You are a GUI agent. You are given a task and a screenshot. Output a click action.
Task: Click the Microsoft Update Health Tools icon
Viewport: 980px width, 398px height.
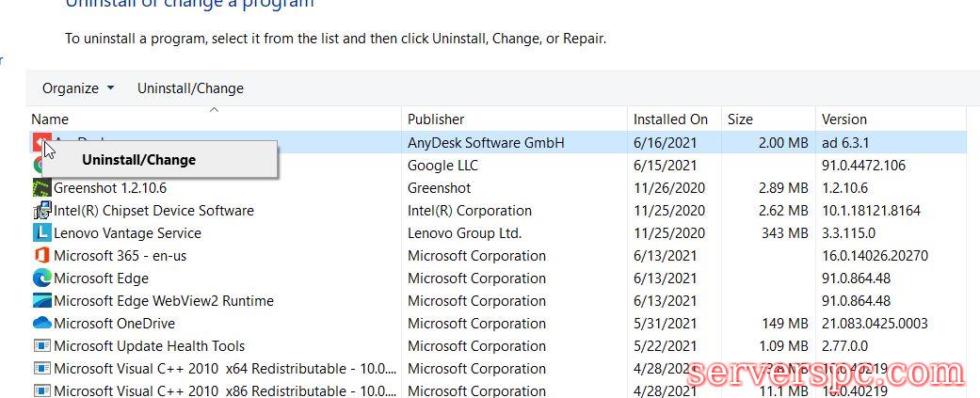click(x=41, y=346)
